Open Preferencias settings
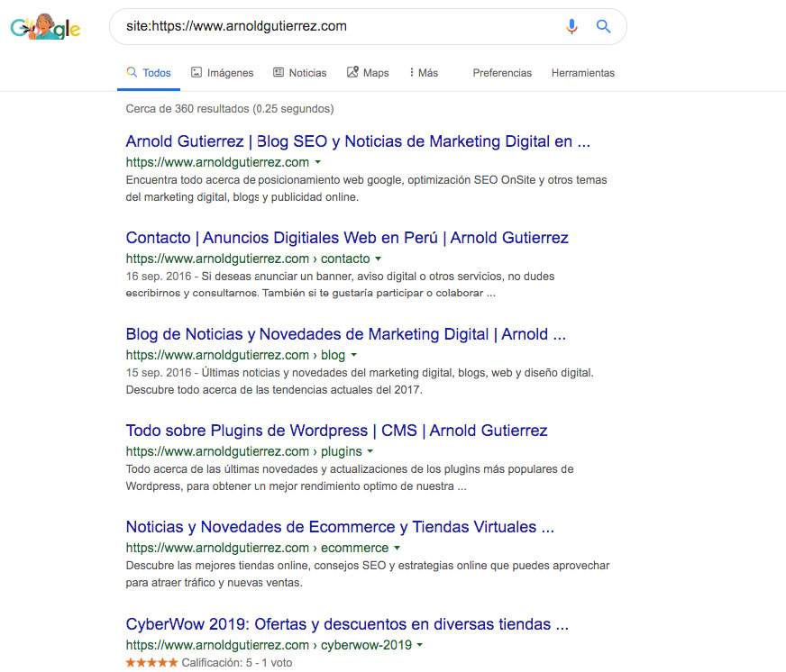786x672 pixels. tap(502, 73)
